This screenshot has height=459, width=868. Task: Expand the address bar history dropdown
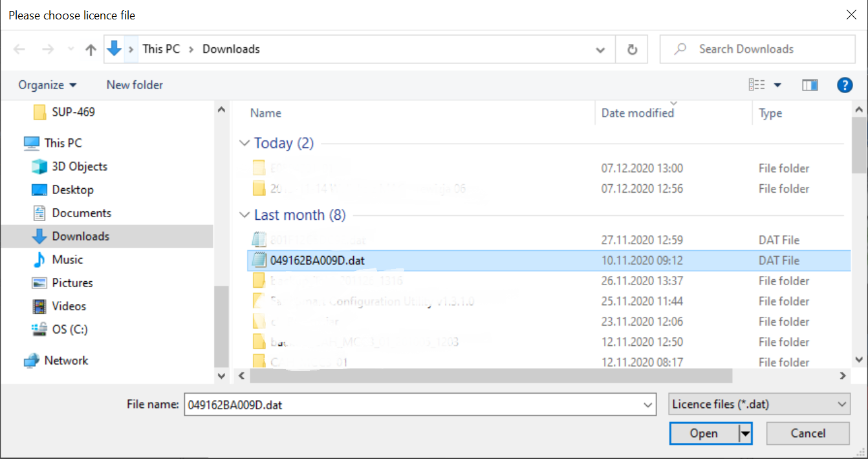click(x=600, y=50)
